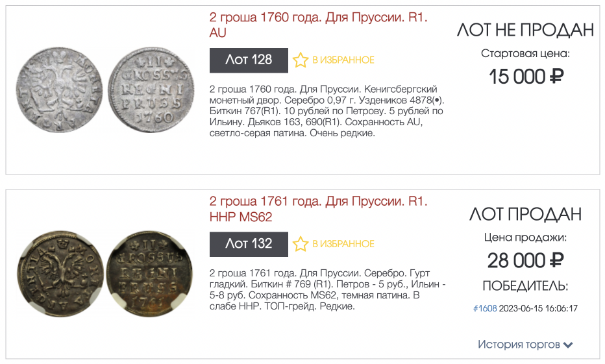Image resolution: width=605 pixels, height=364 pixels.
Task: Open winner link #1608
Action: 485,308
